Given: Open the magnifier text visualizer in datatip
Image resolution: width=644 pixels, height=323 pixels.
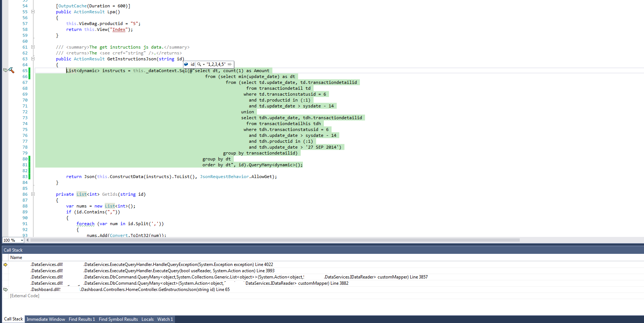Looking at the screenshot, I should [x=199, y=64].
